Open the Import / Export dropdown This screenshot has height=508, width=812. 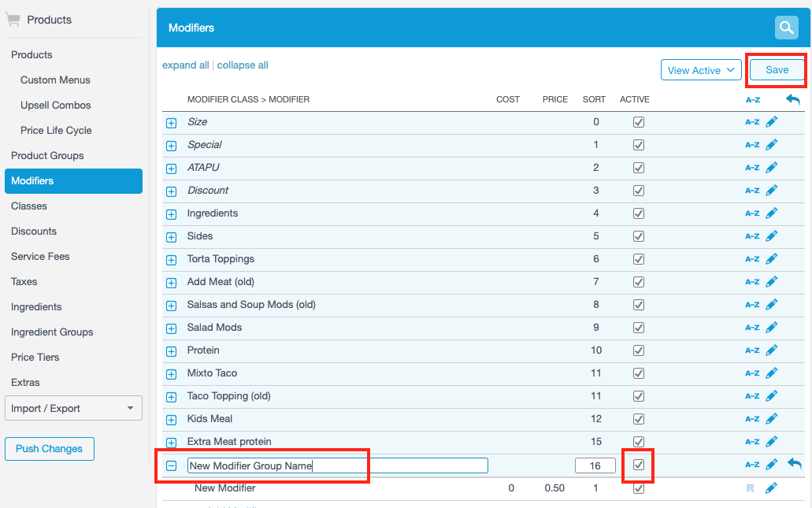(73, 408)
